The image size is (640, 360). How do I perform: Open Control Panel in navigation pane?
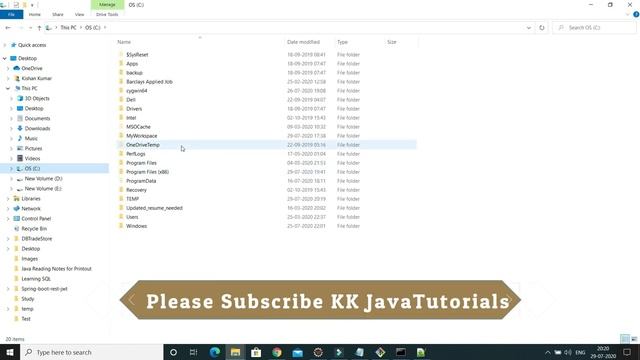click(36, 219)
